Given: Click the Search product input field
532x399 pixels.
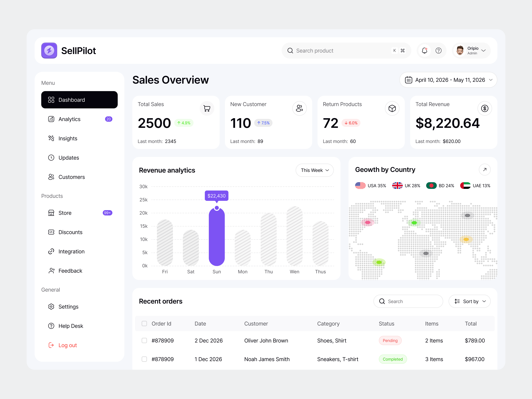Looking at the screenshot, I should pyautogui.click(x=337, y=51).
